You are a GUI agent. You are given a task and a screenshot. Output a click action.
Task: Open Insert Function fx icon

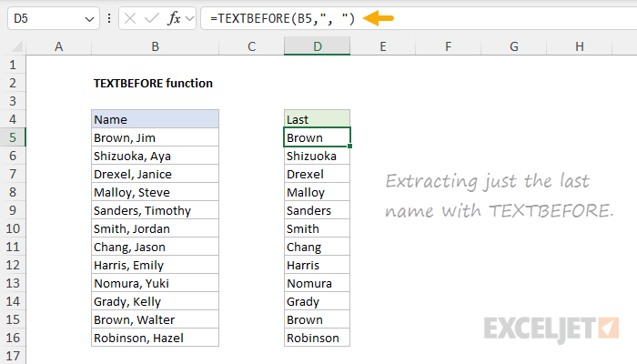[174, 18]
